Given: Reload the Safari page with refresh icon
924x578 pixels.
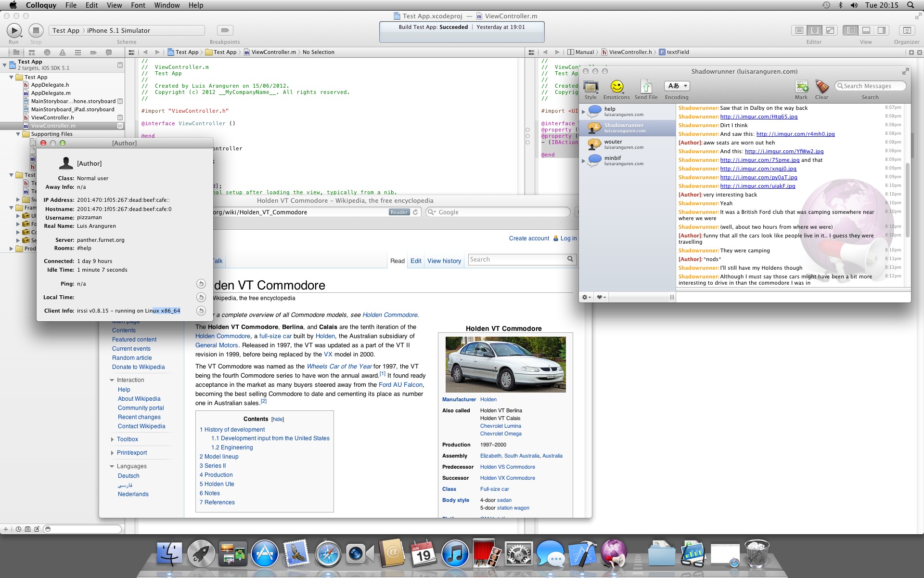Looking at the screenshot, I should tap(415, 212).
